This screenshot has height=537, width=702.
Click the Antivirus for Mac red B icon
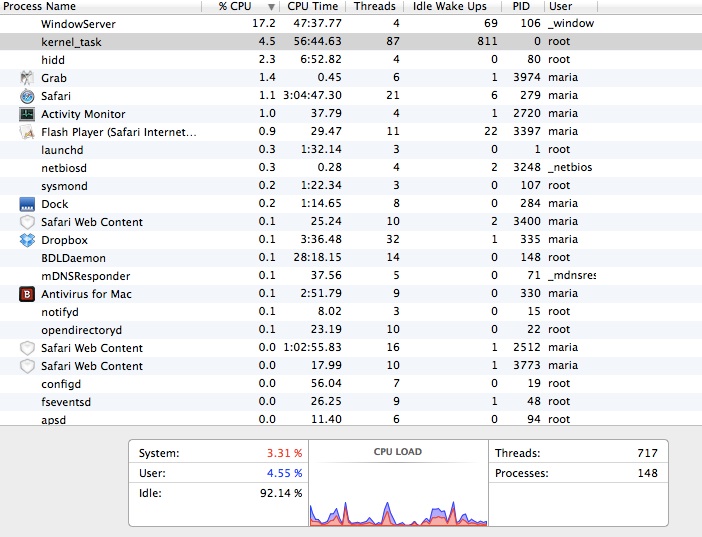(x=27, y=294)
